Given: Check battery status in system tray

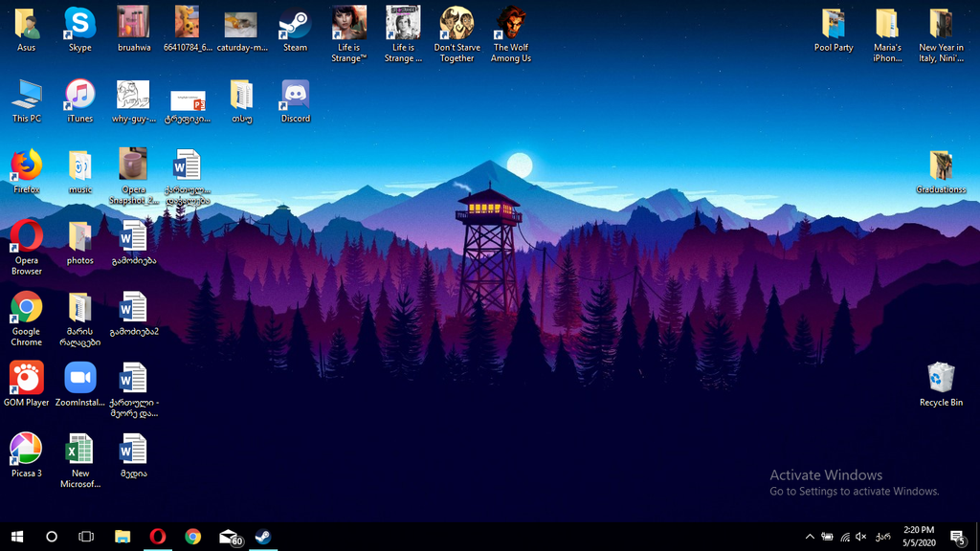Looking at the screenshot, I should click(827, 537).
